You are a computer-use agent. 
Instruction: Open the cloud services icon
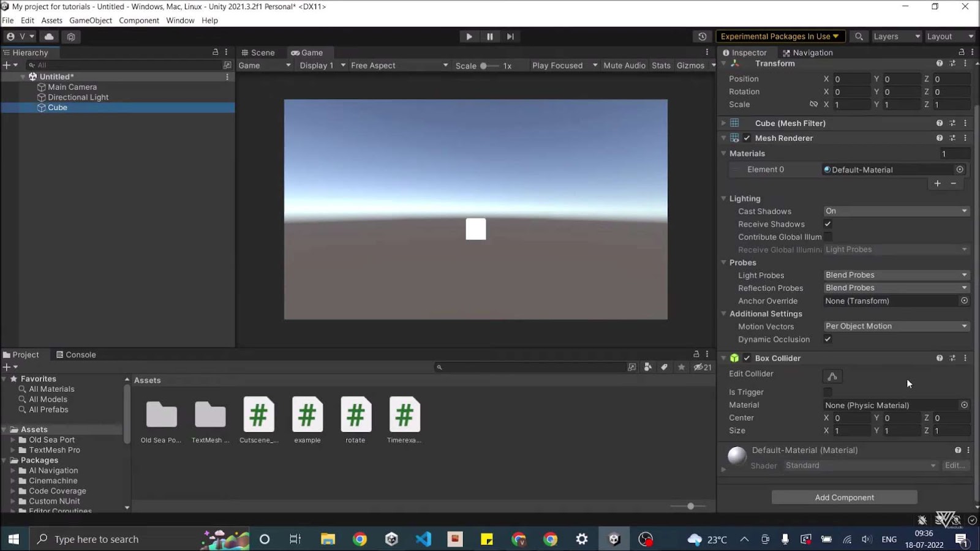[49, 37]
